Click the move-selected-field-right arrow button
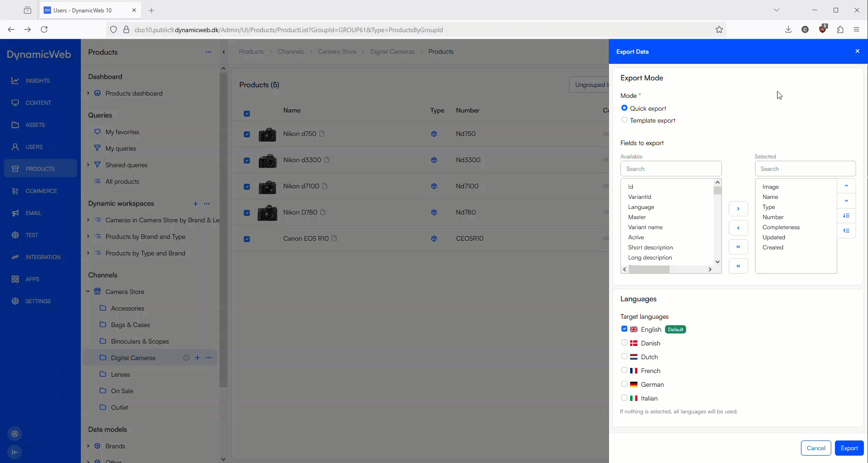 pos(738,209)
